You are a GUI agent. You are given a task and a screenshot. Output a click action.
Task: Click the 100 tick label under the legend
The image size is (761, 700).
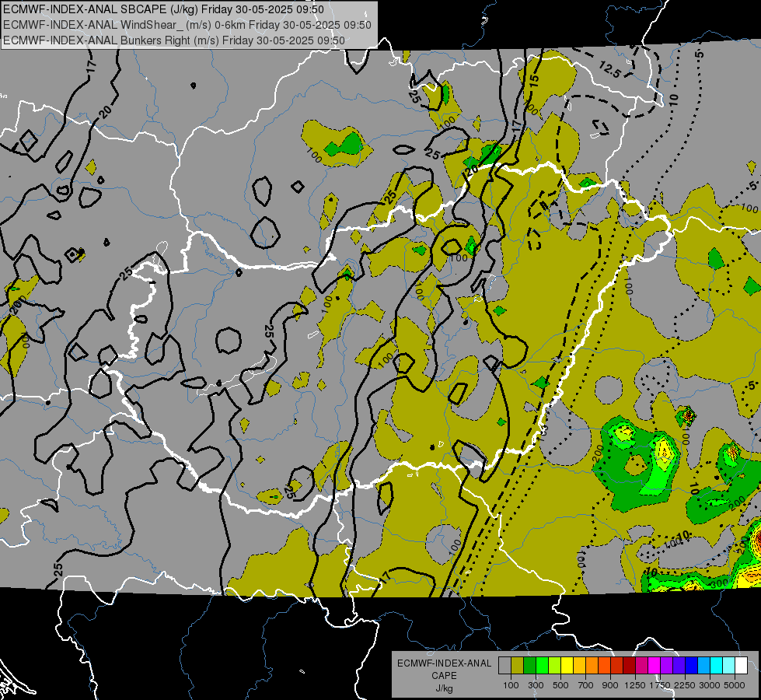[x=511, y=685]
